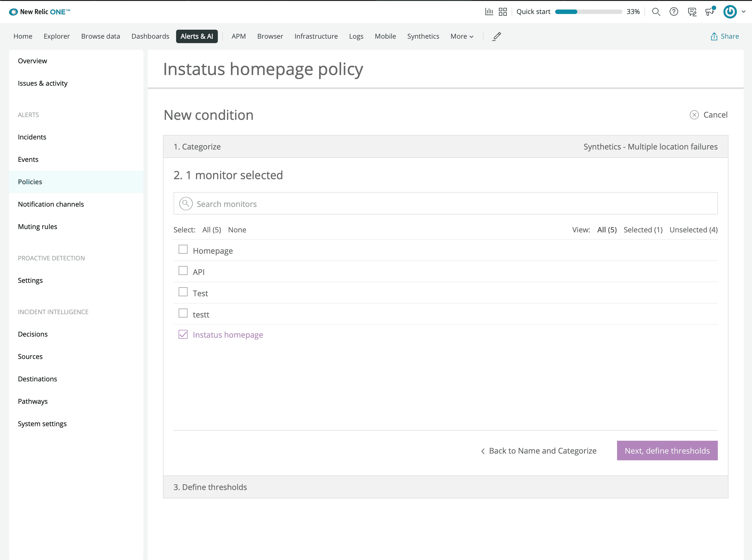View Unselected monitors filter
This screenshot has height=560, width=752.
pyautogui.click(x=694, y=229)
